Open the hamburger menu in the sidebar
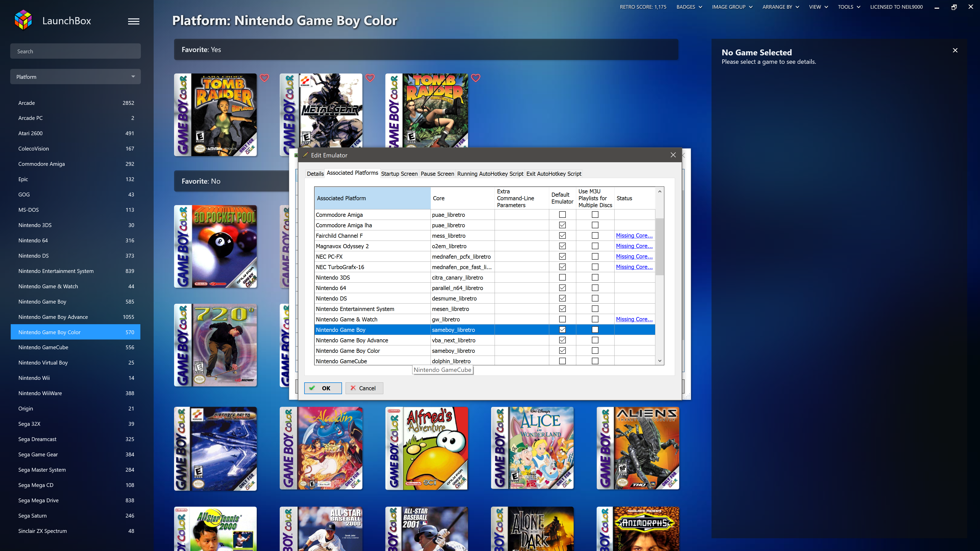Viewport: 980px width, 551px height. (133, 21)
